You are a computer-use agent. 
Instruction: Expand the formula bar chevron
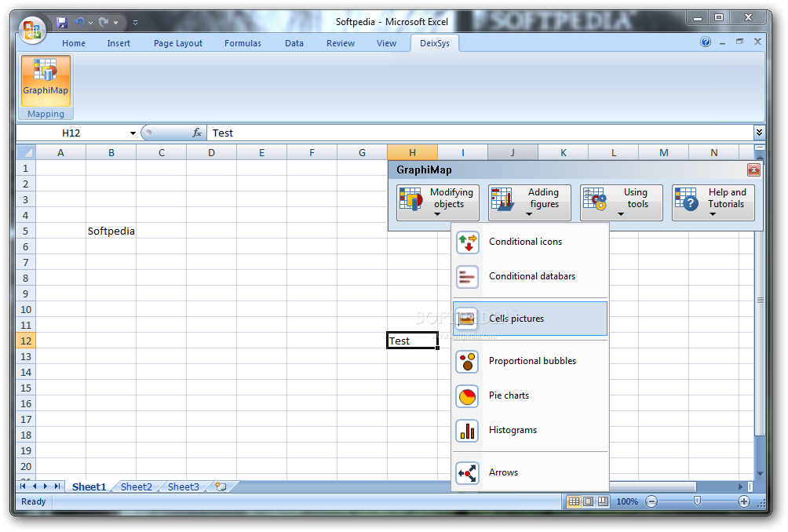(759, 132)
